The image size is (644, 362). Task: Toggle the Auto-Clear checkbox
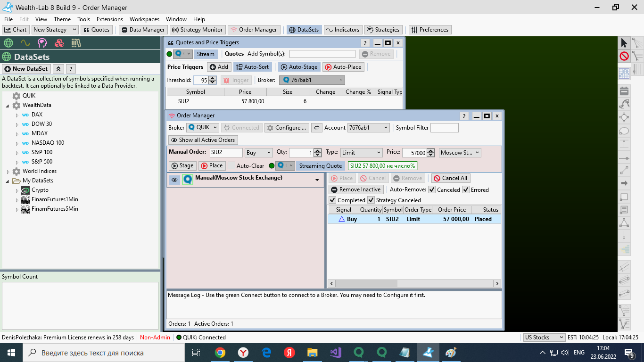coord(231,165)
